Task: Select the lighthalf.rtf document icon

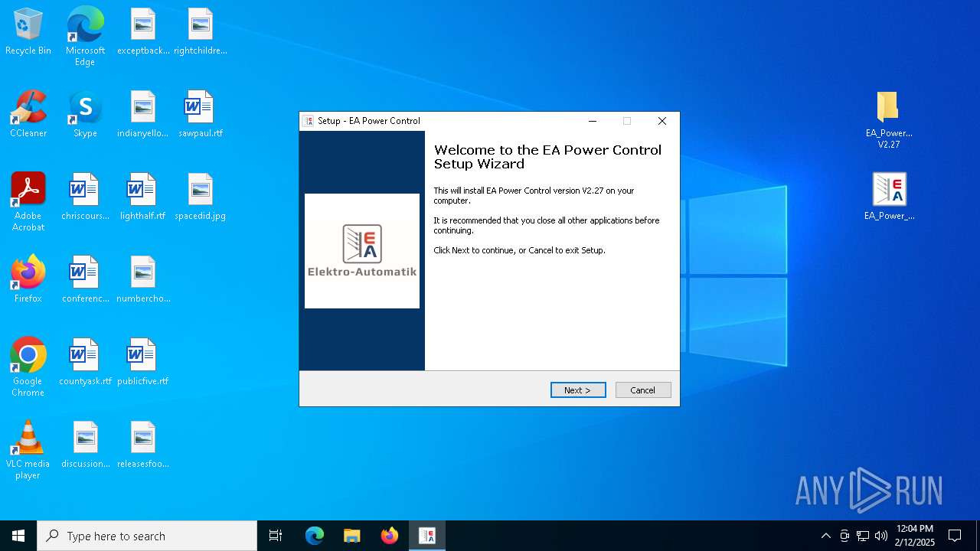Action: click(143, 197)
